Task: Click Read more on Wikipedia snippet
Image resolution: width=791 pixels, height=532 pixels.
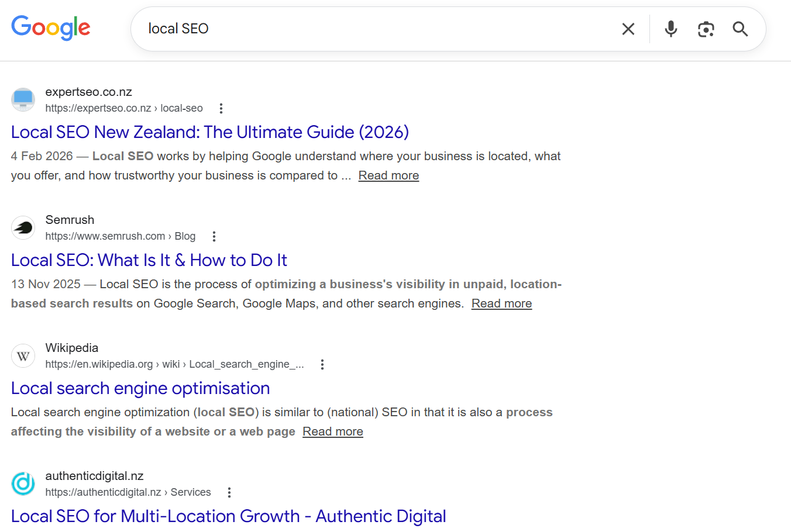Action: [x=333, y=431]
